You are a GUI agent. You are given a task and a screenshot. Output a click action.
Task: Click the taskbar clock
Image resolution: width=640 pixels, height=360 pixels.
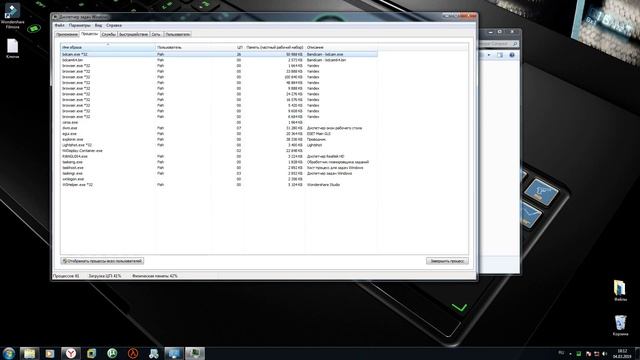point(622,353)
